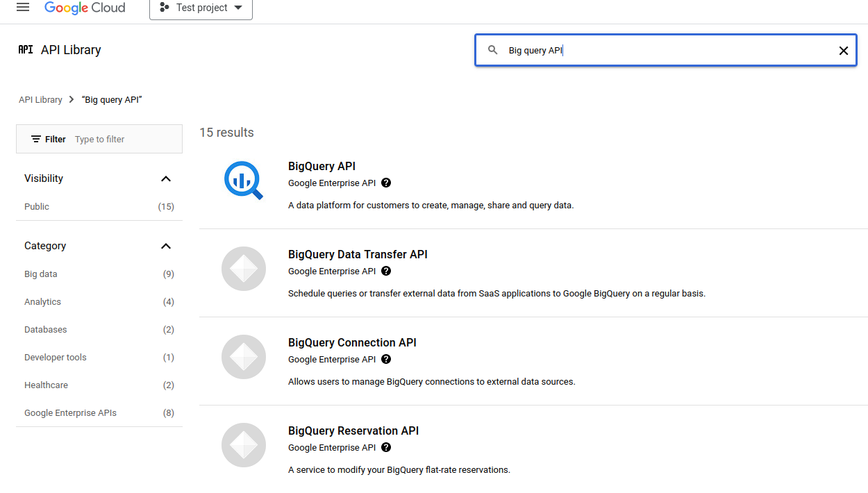Click the help icon in the Data Transfer API row

[386, 271]
